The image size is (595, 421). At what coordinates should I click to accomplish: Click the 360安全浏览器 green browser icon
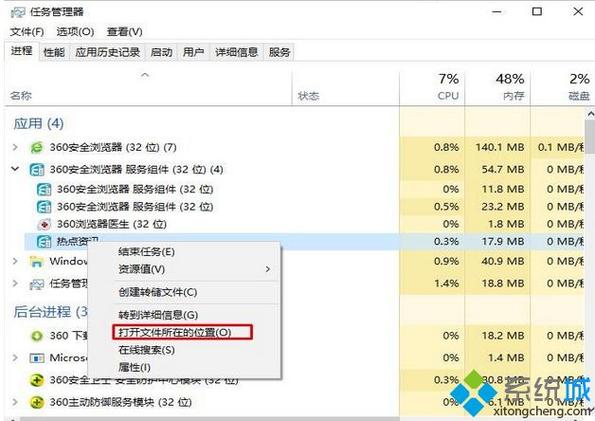[37, 147]
